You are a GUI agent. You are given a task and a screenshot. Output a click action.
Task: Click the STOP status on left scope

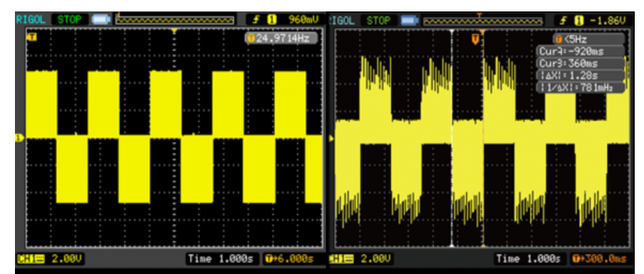[x=70, y=19]
